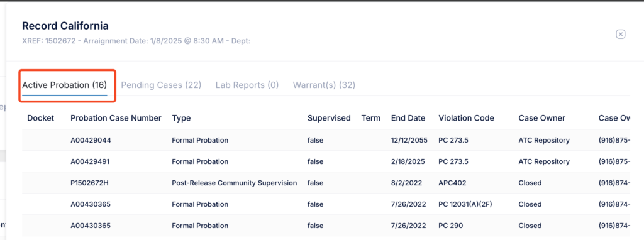This screenshot has height=240, width=644.
Task: Click the PC 290 violation code
Action: pyautogui.click(x=449, y=226)
